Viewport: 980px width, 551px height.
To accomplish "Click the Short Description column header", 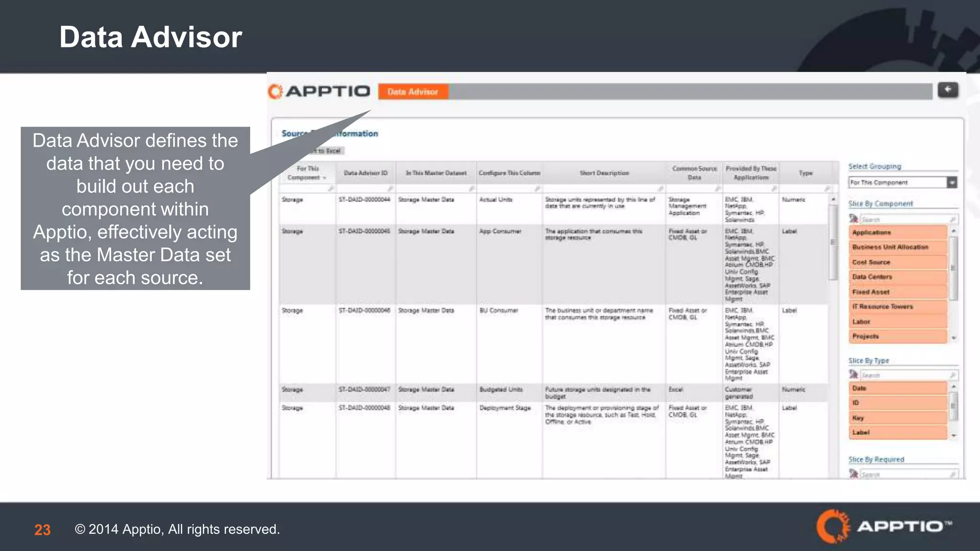I will point(604,173).
